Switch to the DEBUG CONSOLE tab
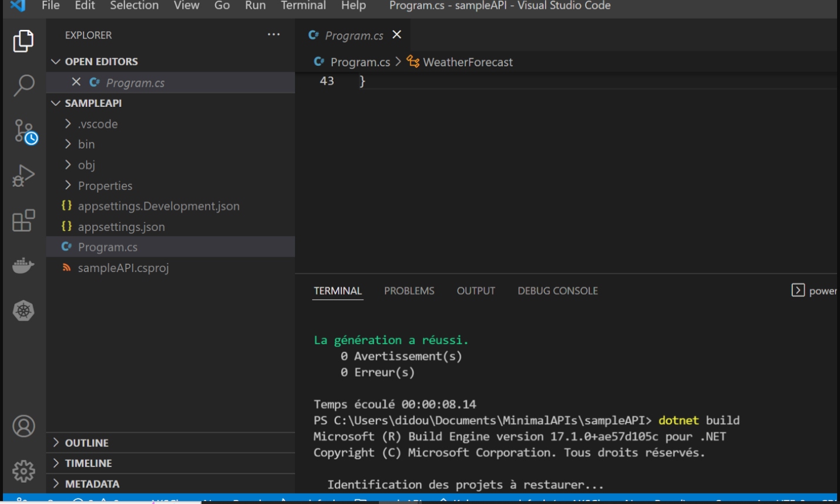This screenshot has width=840, height=504. [x=557, y=291]
